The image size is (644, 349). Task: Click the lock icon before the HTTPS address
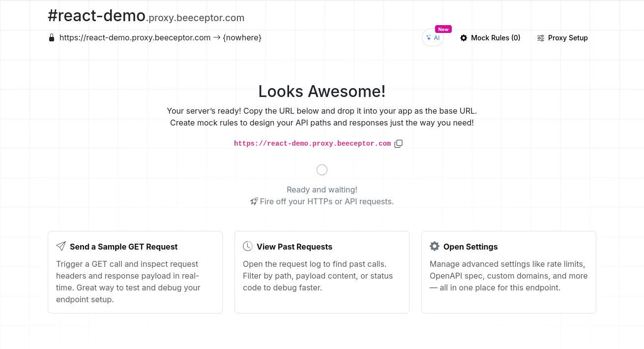pos(52,37)
